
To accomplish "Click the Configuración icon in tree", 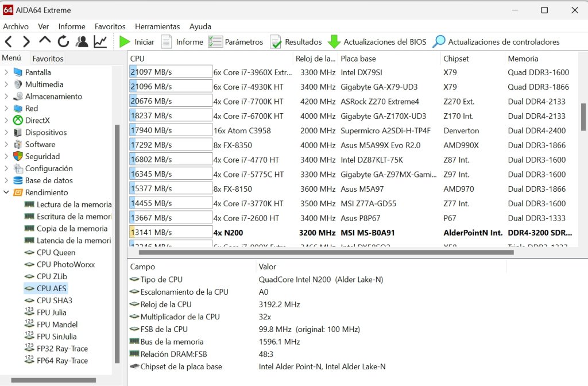I will 18,168.
